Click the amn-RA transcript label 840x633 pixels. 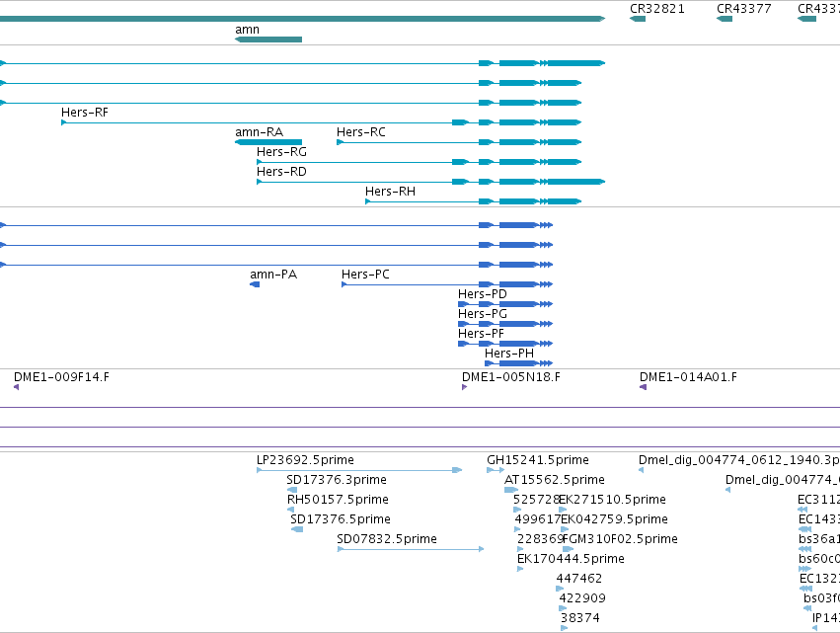tap(260, 132)
